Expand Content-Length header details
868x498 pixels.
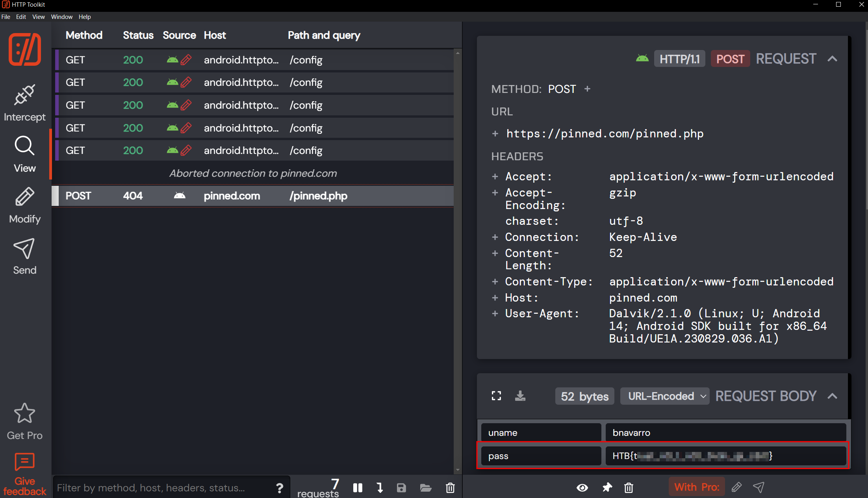tap(495, 254)
